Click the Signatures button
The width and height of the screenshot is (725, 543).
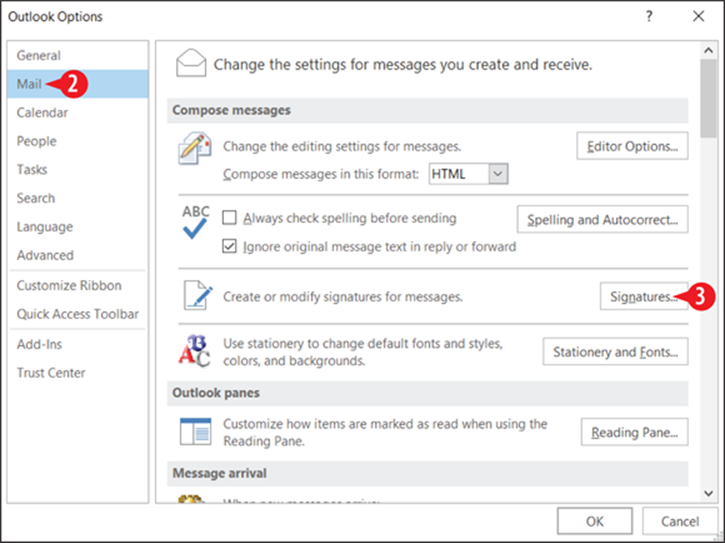point(644,296)
